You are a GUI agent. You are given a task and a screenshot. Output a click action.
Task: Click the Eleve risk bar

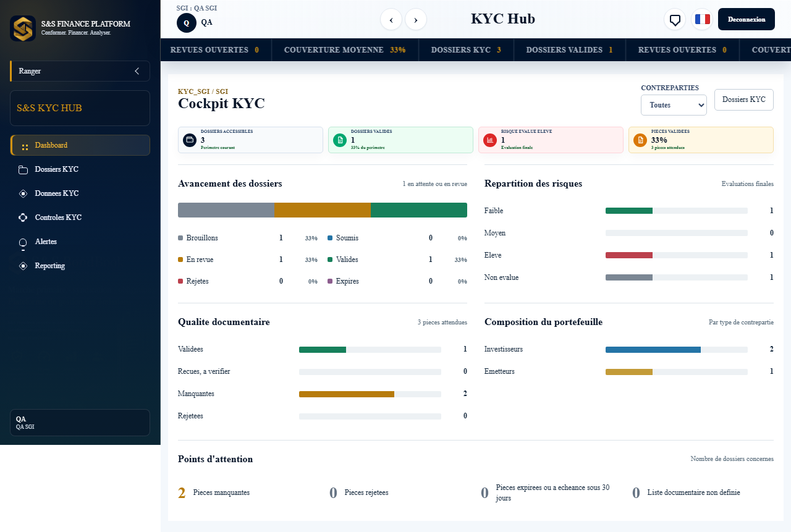tap(677, 255)
